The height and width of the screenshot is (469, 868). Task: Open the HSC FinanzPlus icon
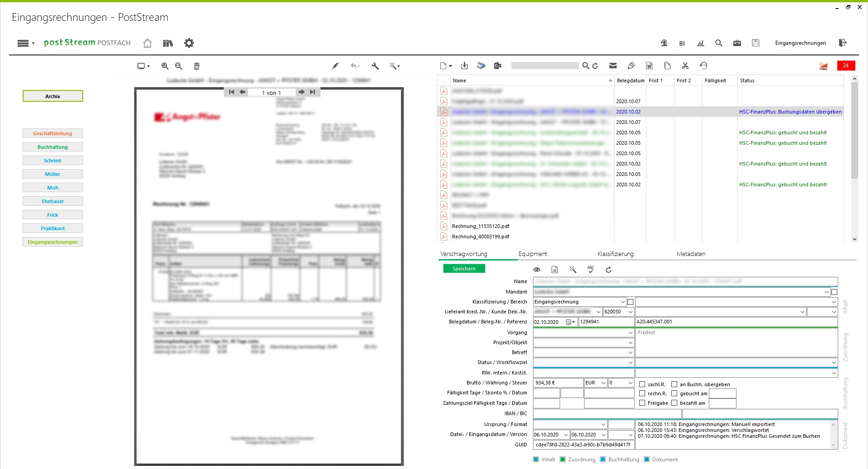click(823, 66)
